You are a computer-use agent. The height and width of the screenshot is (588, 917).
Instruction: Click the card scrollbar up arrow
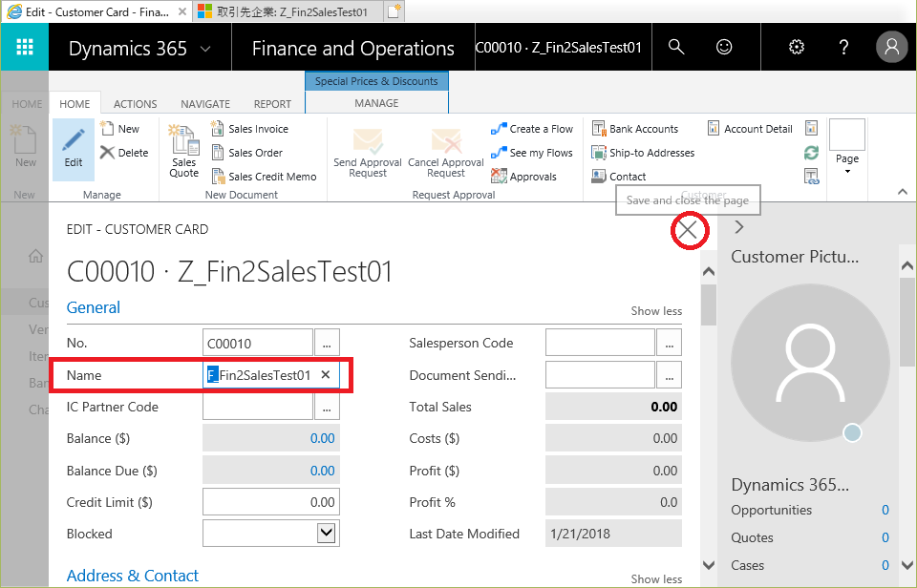click(708, 271)
